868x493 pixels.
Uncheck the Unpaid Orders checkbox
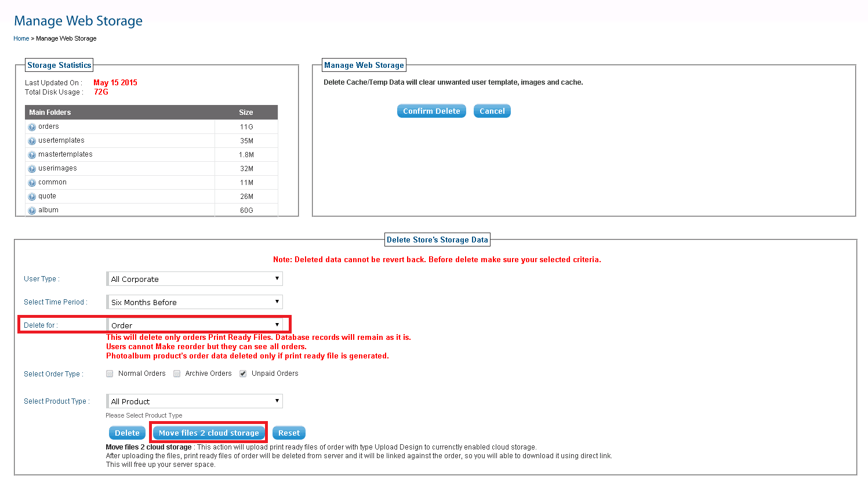click(243, 374)
